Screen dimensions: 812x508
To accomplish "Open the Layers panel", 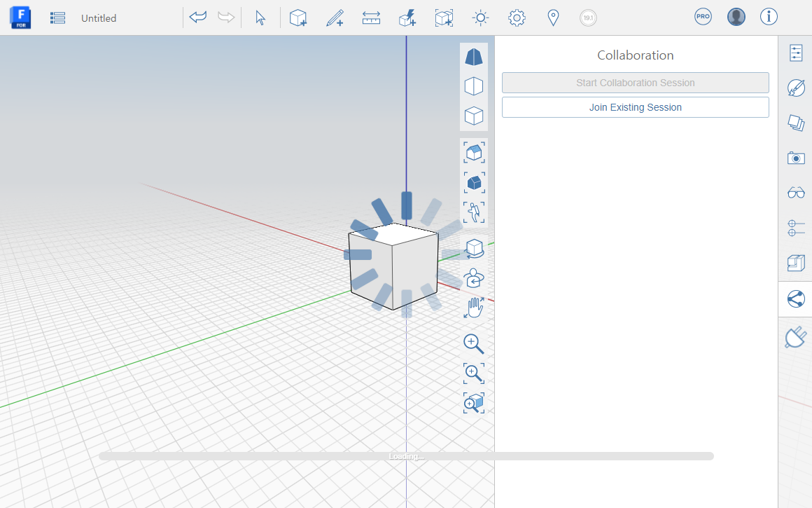I will click(x=795, y=123).
